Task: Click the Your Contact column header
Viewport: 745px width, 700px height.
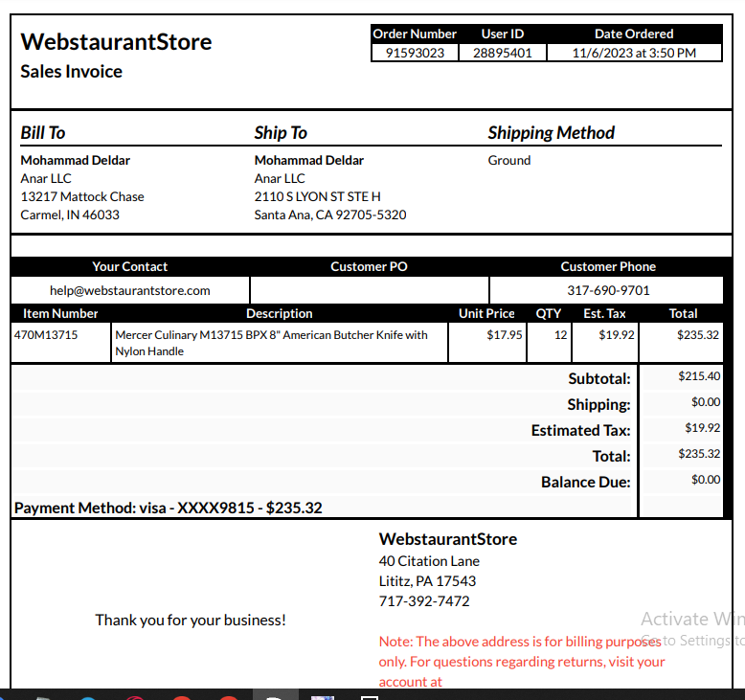Action: (x=129, y=266)
